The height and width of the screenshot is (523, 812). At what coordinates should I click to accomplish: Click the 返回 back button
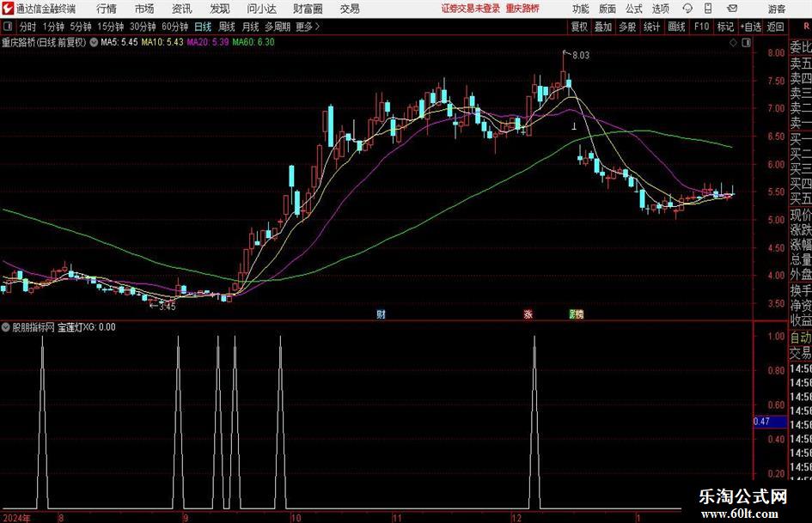point(775,27)
